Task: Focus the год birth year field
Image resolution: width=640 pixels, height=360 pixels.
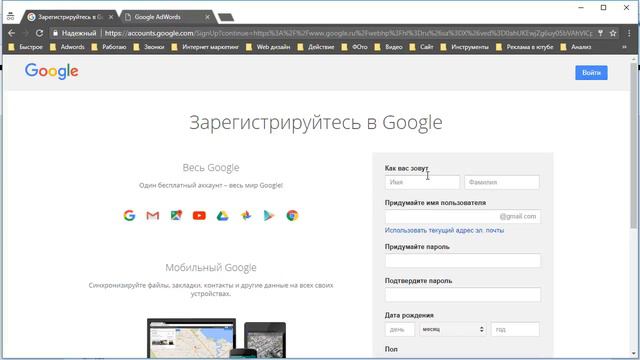Action: point(515,329)
